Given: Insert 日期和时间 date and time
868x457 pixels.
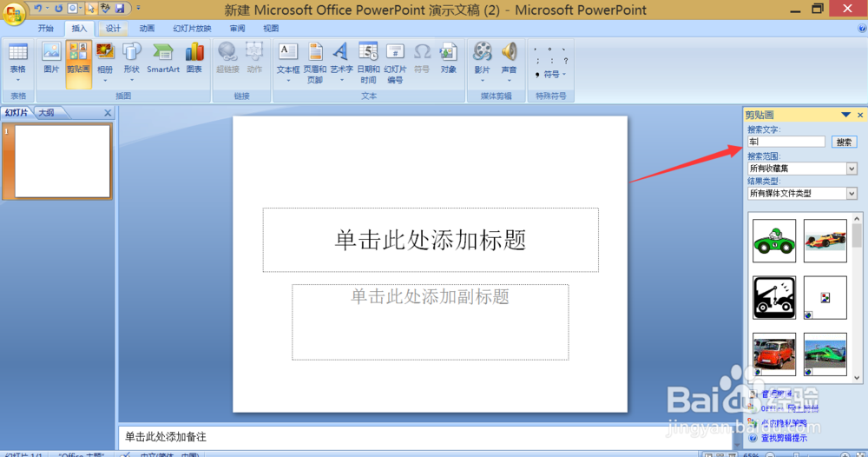Looking at the screenshot, I should click(x=368, y=63).
